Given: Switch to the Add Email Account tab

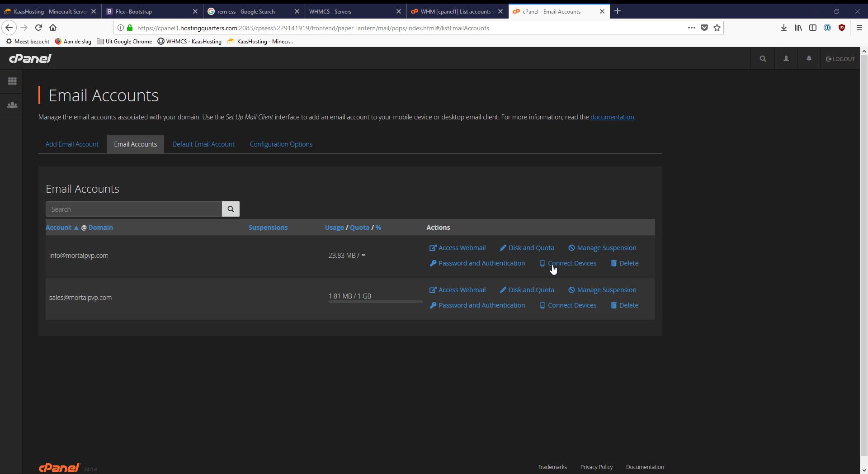Looking at the screenshot, I should click(72, 144).
